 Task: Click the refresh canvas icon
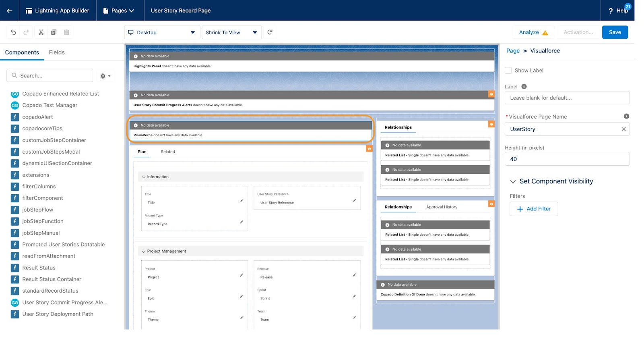(270, 32)
